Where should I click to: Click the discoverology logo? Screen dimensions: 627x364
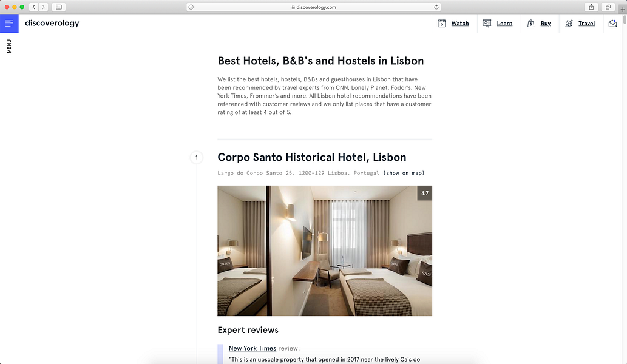[52, 23]
